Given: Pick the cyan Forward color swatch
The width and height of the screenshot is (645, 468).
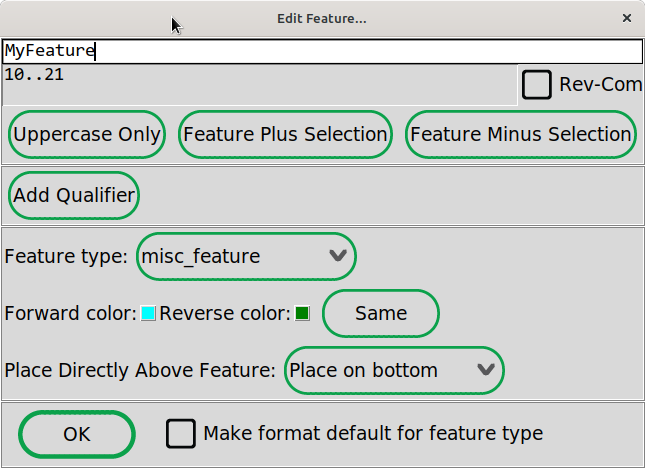Looking at the screenshot, I should [148, 313].
